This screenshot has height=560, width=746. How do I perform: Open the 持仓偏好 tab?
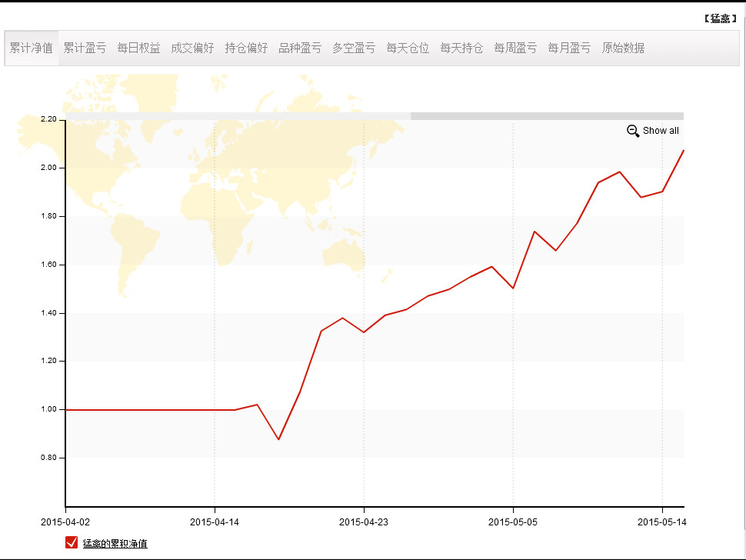(x=246, y=48)
